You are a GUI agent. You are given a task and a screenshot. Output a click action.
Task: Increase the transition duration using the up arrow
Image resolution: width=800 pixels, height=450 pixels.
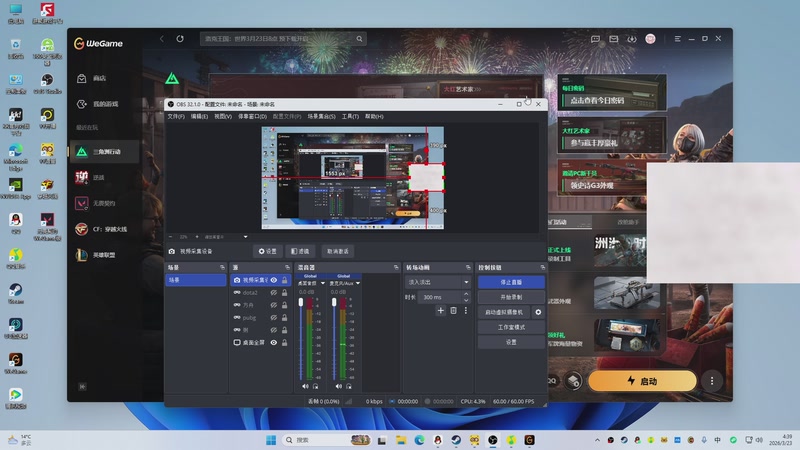(x=466, y=294)
